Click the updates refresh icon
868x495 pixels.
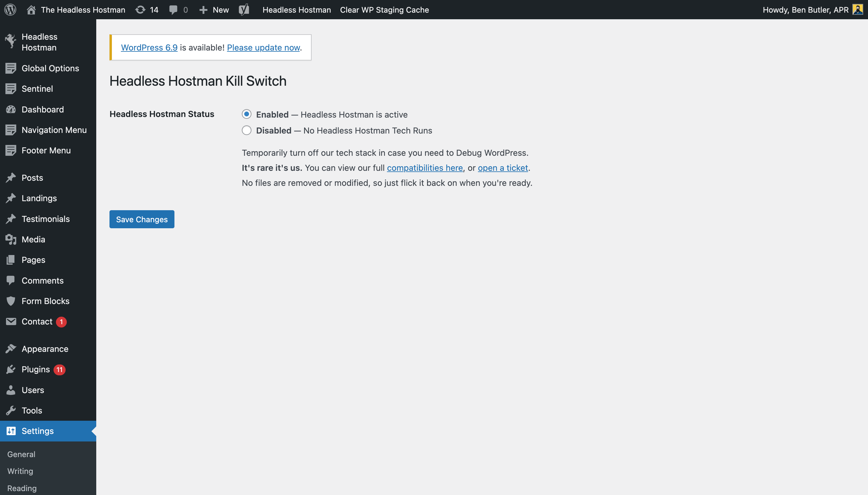(x=140, y=10)
